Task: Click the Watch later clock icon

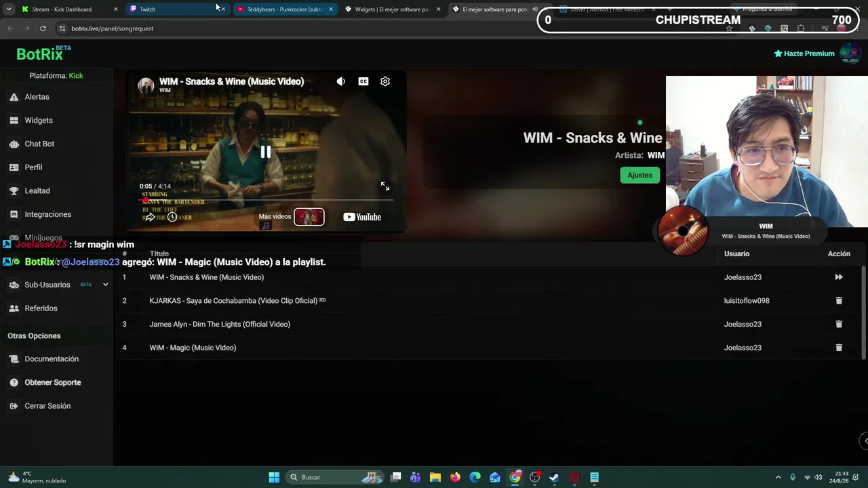Action: pyautogui.click(x=172, y=217)
